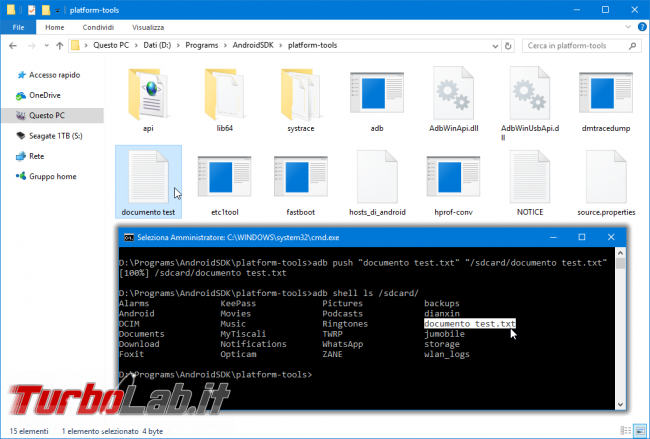The image size is (650, 439).
Task: Navigate to AndroidSDK in address bar
Action: coord(253,45)
